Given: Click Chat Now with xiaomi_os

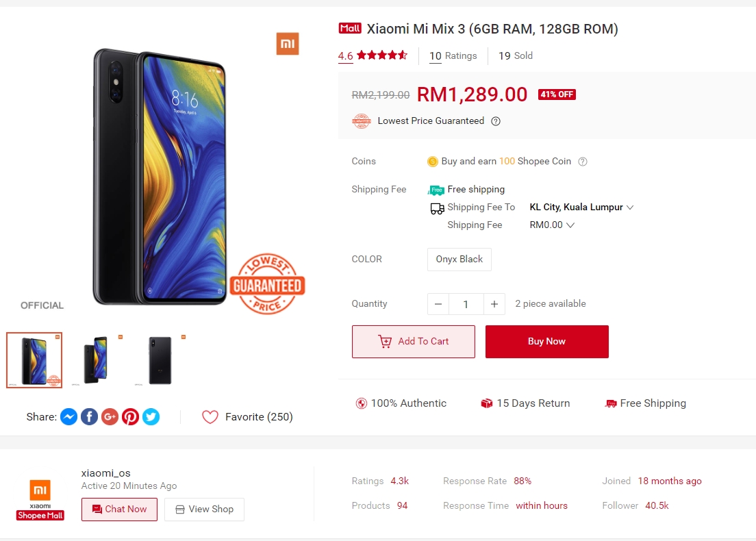Looking at the screenshot, I should tap(120, 509).
